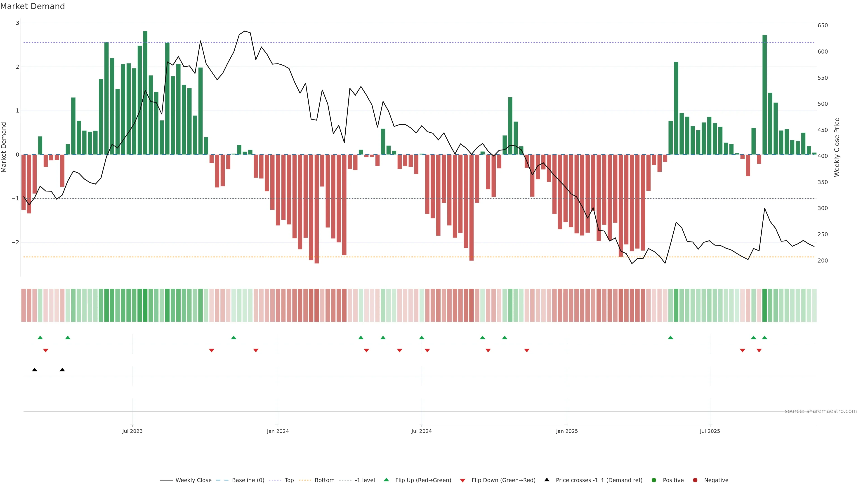Click the Market Demand chart title
868x488 pixels.
pos(32,6)
